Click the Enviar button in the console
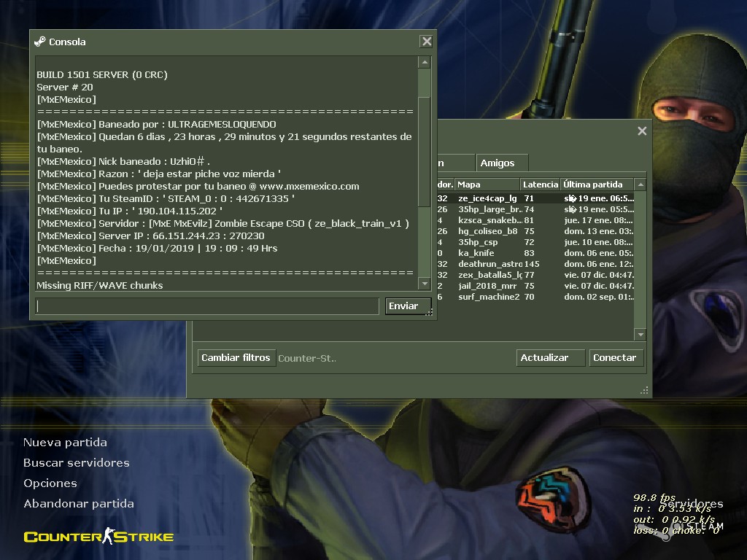The image size is (747, 560). click(408, 306)
